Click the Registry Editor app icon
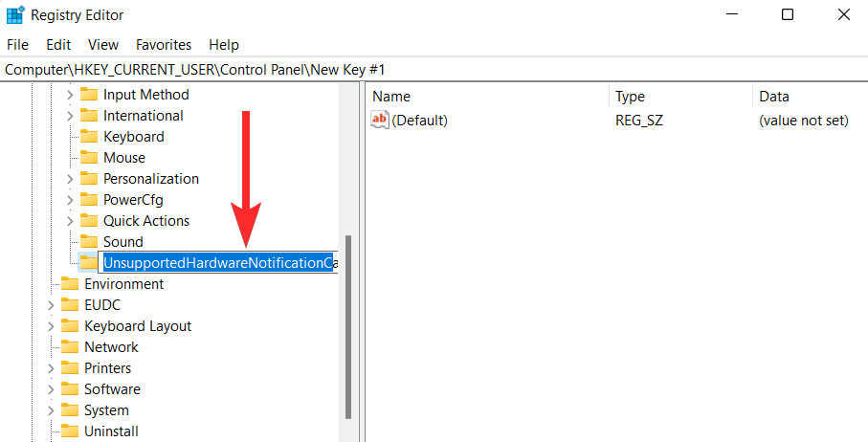The height and width of the screenshot is (442, 868). (x=15, y=15)
